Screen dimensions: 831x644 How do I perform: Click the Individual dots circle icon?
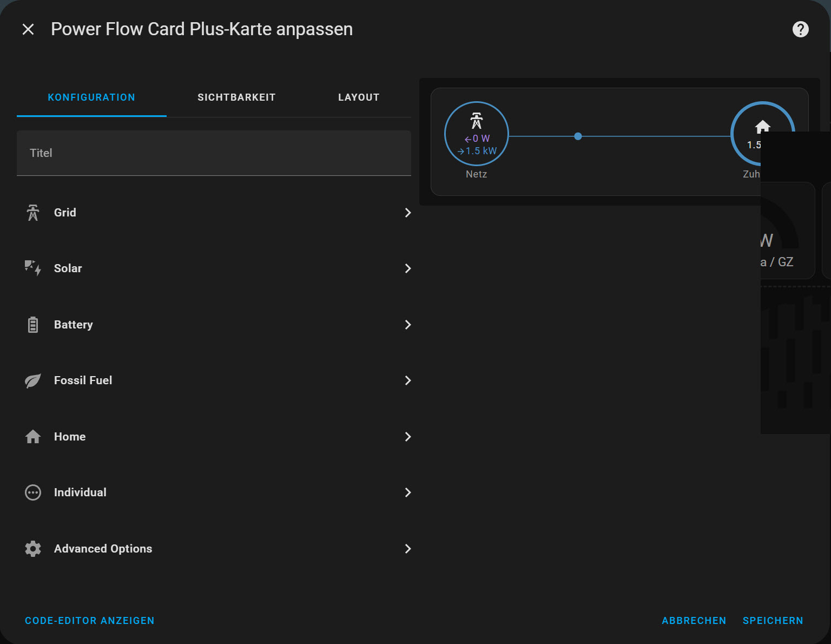click(x=33, y=492)
